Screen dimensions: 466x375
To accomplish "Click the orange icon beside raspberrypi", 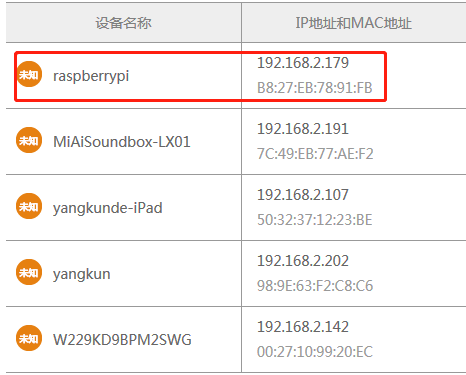I will [29, 74].
